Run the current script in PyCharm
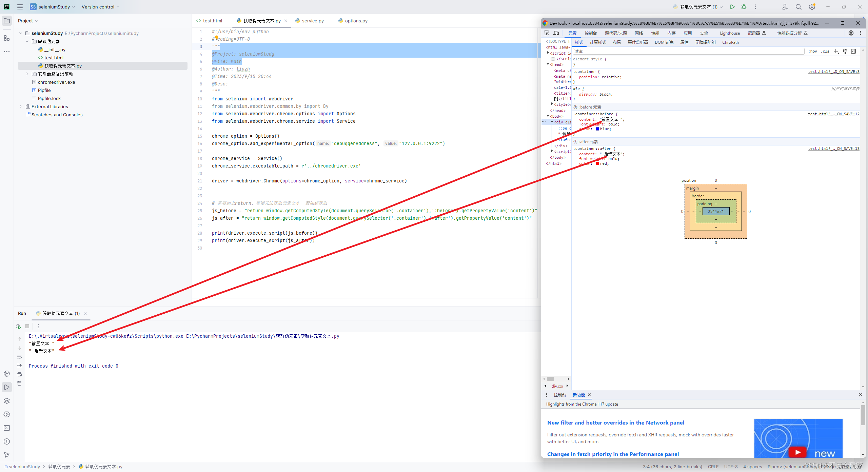 coord(732,7)
